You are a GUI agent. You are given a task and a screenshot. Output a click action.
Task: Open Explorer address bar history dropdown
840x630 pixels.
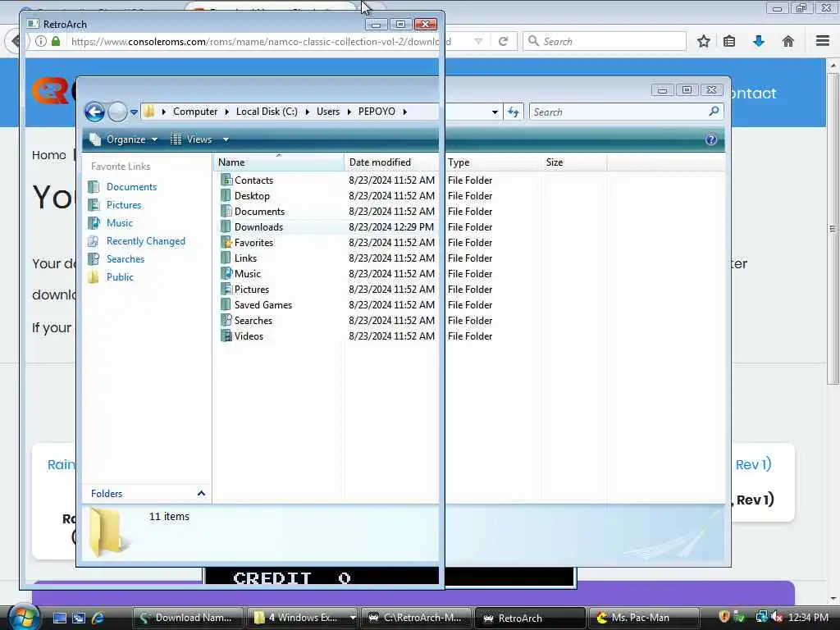coord(495,112)
